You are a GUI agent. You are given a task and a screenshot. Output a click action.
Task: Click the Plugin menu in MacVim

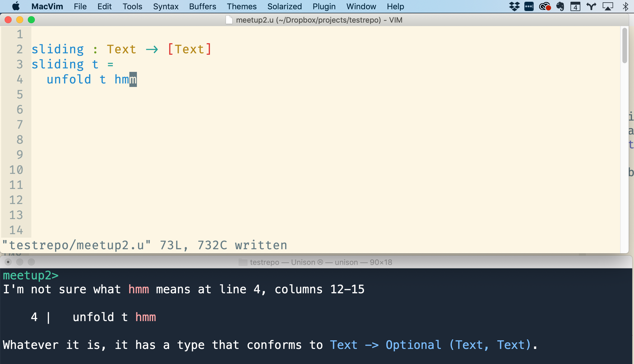(324, 6)
